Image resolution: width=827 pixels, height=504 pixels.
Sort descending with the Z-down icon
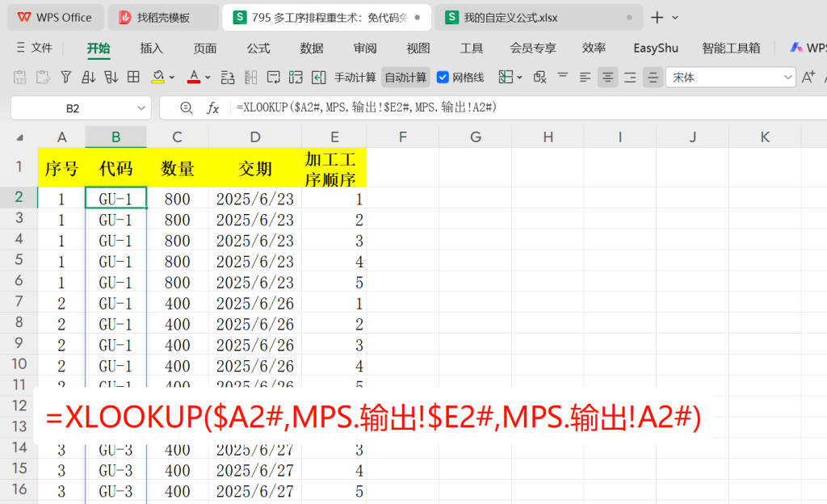click(x=111, y=78)
